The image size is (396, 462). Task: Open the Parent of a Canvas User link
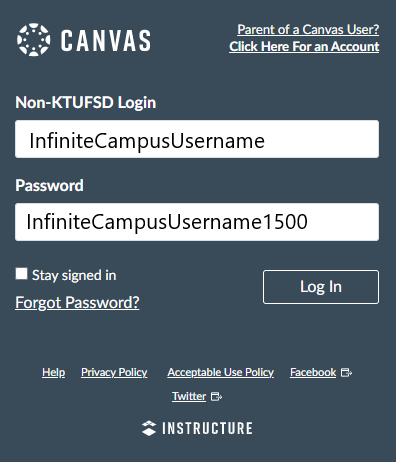click(308, 30)
